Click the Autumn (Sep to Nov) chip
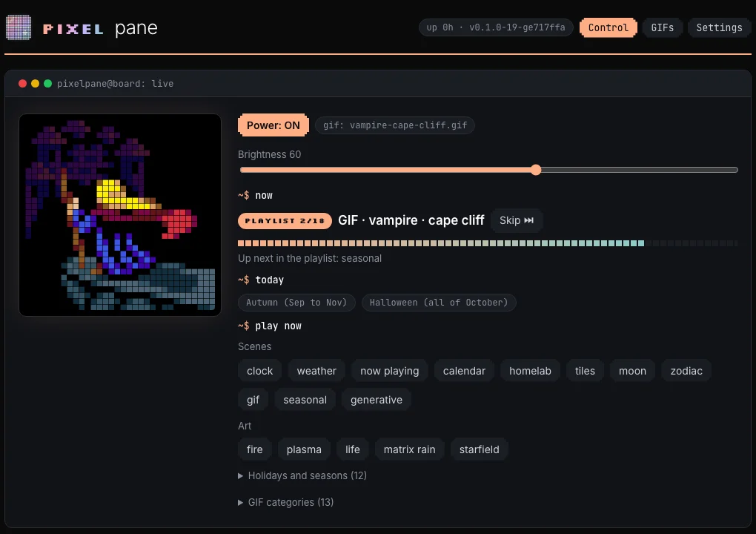 tap(296, 303)
